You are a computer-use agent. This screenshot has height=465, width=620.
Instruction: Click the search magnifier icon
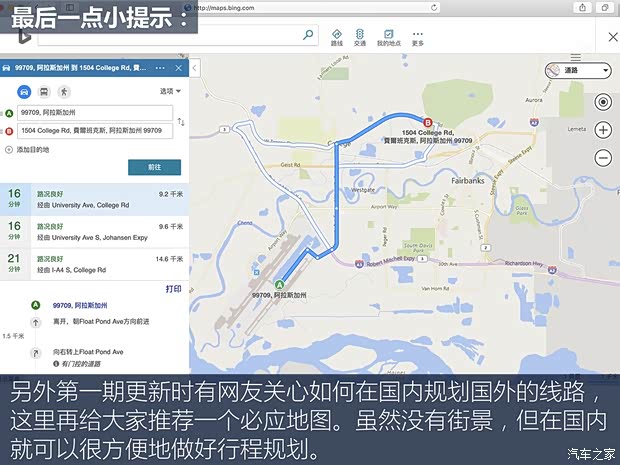pyautogui.click(x=308, y=35)
